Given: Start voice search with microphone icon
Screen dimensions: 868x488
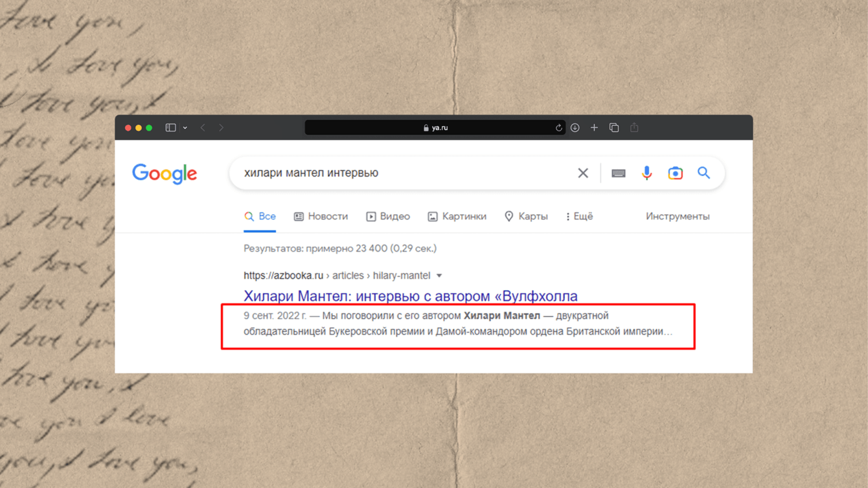Looking at the screenshot, I should tap(646, 173).
